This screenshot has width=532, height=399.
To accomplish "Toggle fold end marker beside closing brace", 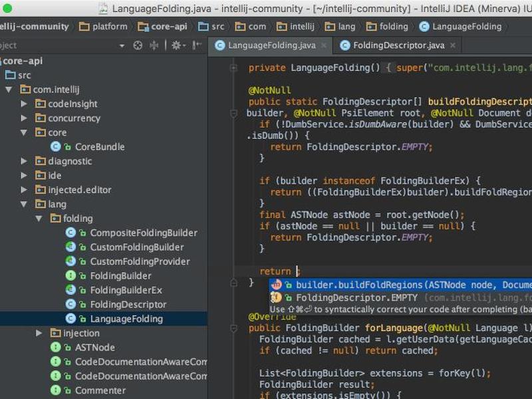I will click(x=233, y=283).
